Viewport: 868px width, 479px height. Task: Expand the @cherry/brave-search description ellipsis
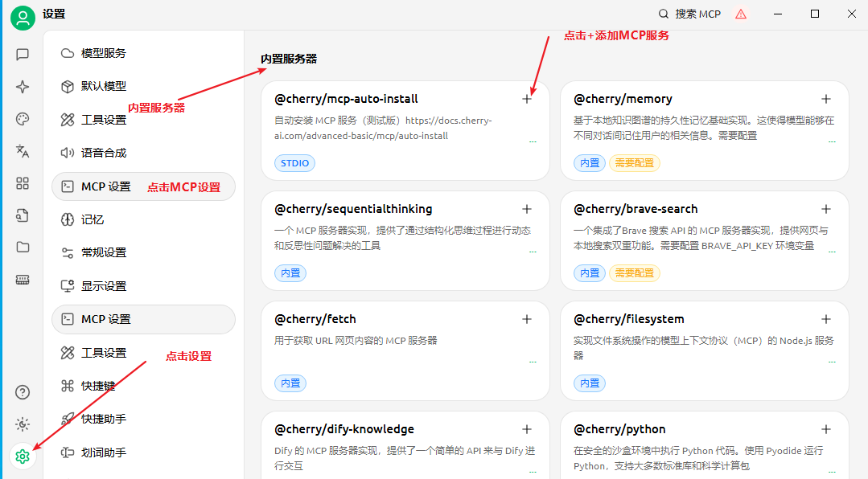click(x=831, y=252)
